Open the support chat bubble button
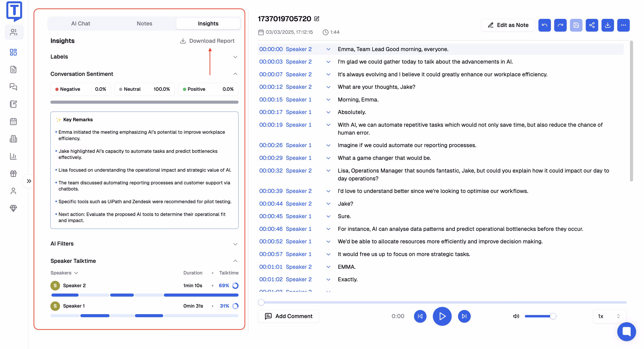Viewport: 644px width, 349px height. [626, 332]
